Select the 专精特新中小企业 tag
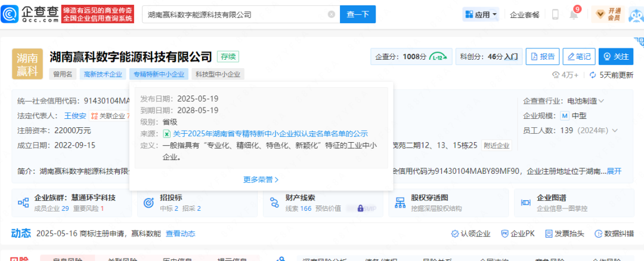This screenshot has width=644, height=261. coord(159,75)
